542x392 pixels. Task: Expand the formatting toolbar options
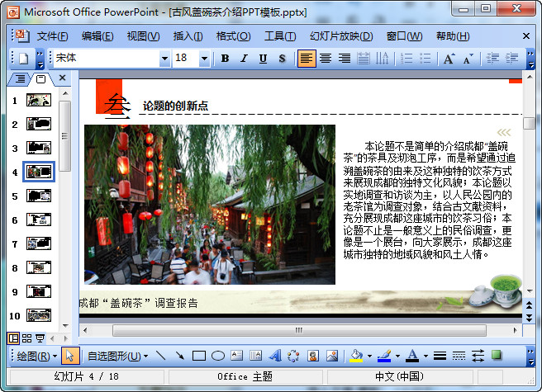(x=530, y=59)
